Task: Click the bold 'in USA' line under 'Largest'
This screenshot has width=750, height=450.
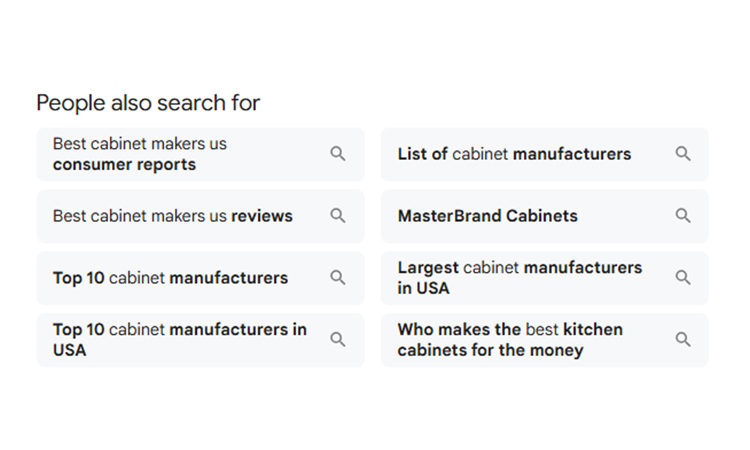Action: pos(424,289)
